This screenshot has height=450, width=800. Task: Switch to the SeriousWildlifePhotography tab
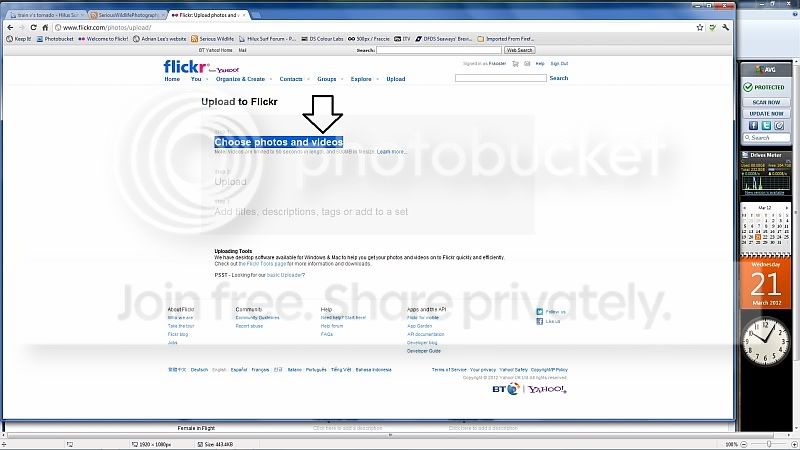point(128,15)
